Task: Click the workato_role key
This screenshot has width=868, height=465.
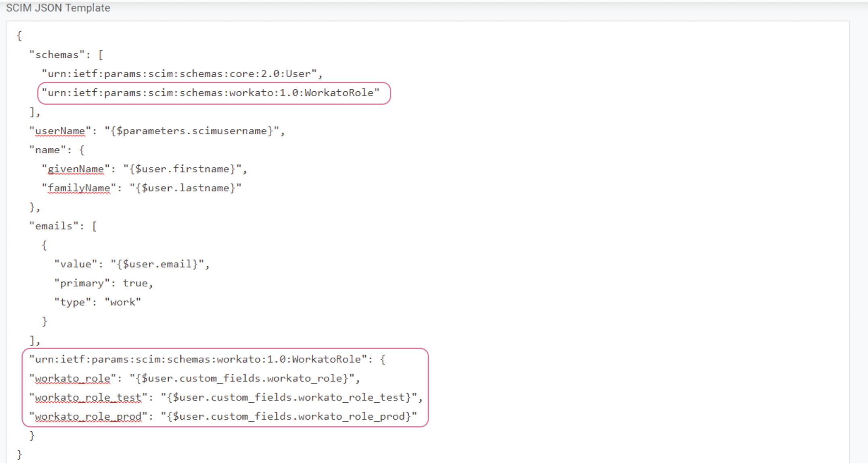Action: click(x=72, y=379)
